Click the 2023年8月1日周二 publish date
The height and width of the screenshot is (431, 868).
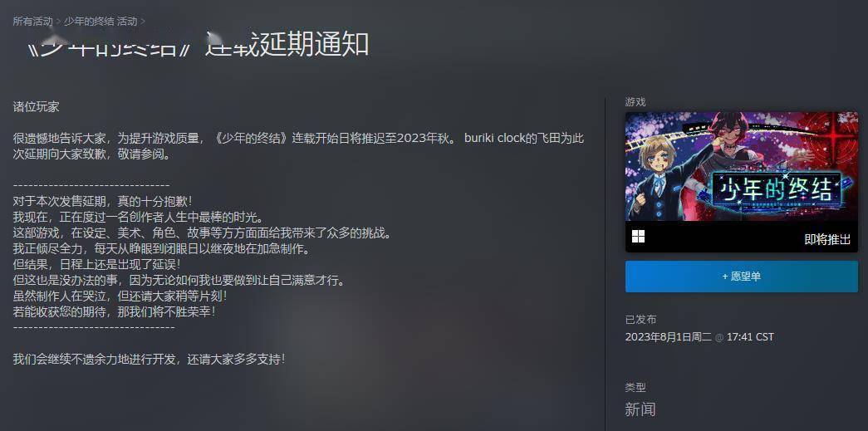[x=668, y=337]
